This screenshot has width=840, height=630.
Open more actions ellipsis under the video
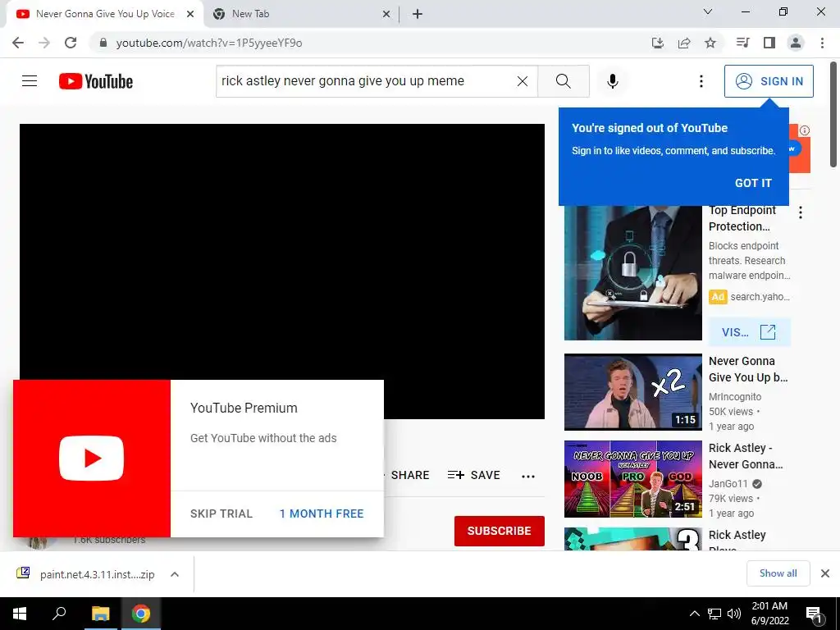tap(528, 477)
